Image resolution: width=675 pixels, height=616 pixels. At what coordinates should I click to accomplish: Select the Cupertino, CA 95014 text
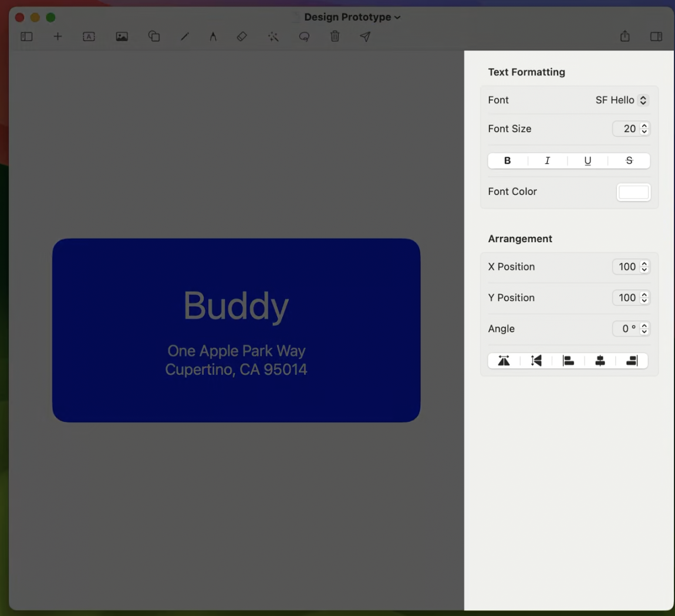pos(237,370)
